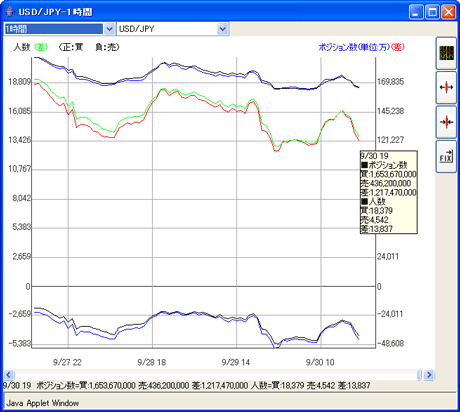Click the status bar position data text
The image size is (460, 412).
187,386
